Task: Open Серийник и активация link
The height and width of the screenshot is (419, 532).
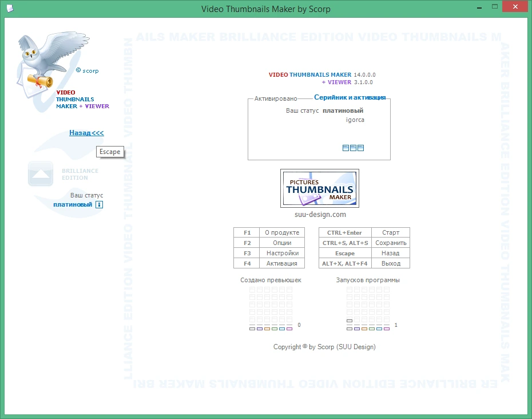Action: point(350,97)
